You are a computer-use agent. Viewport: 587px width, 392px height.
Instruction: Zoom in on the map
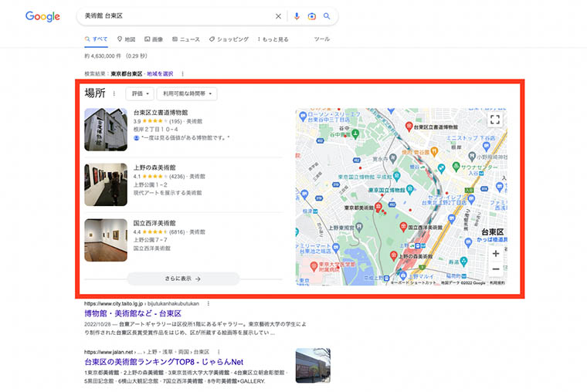point(496,254)
